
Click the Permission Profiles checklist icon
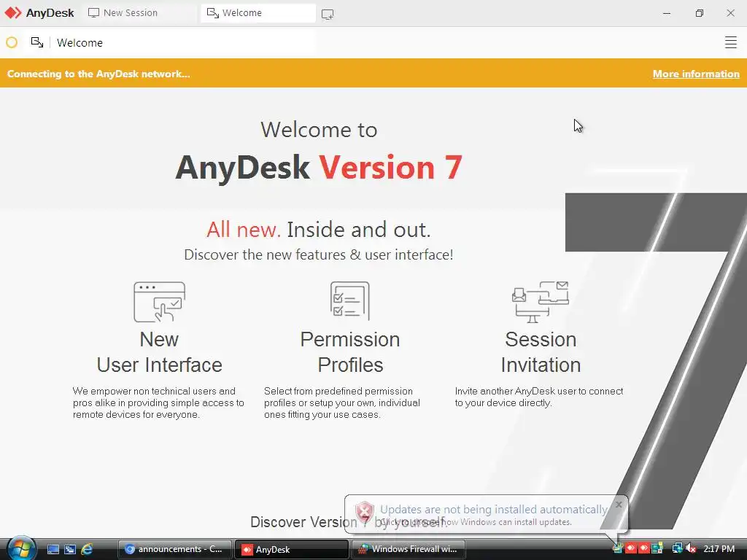tap(349, 300)
